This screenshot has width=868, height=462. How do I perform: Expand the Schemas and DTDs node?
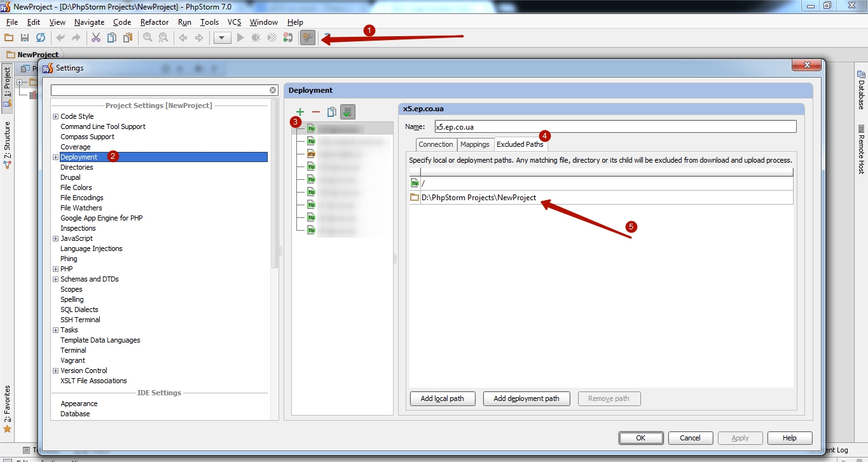56,279
